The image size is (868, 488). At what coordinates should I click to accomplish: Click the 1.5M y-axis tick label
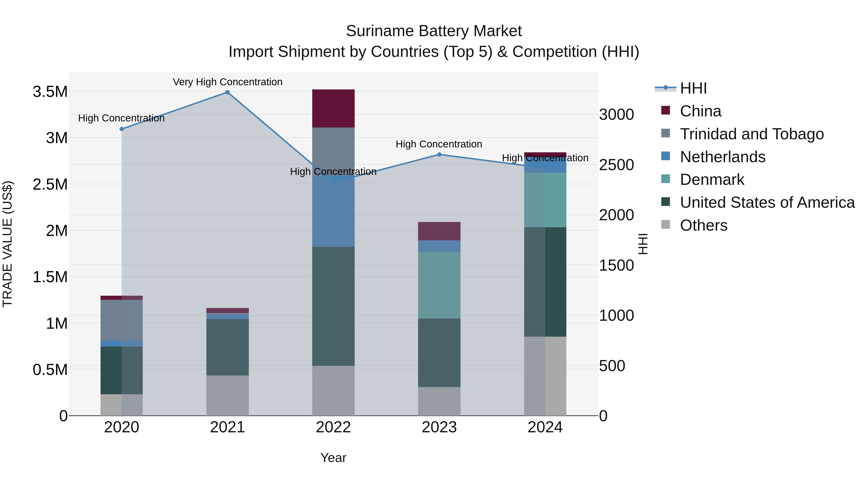pyautogui.click(x=50, y=277)
